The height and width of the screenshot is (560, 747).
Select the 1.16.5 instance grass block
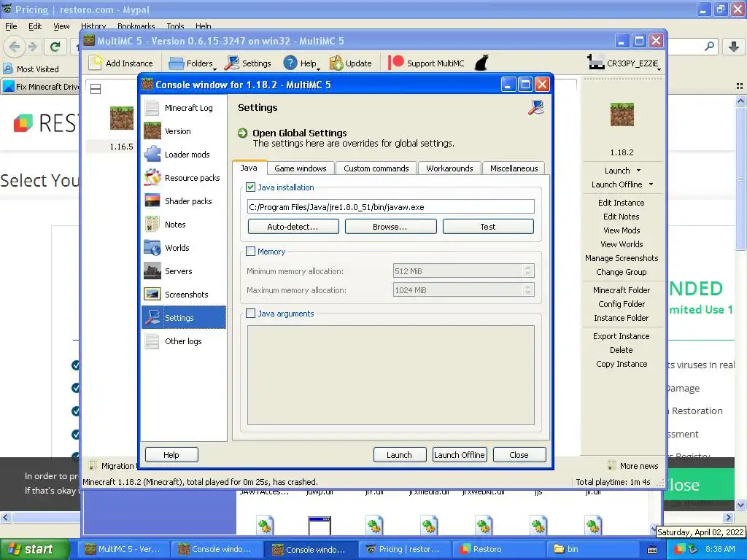tap(122, 118)
